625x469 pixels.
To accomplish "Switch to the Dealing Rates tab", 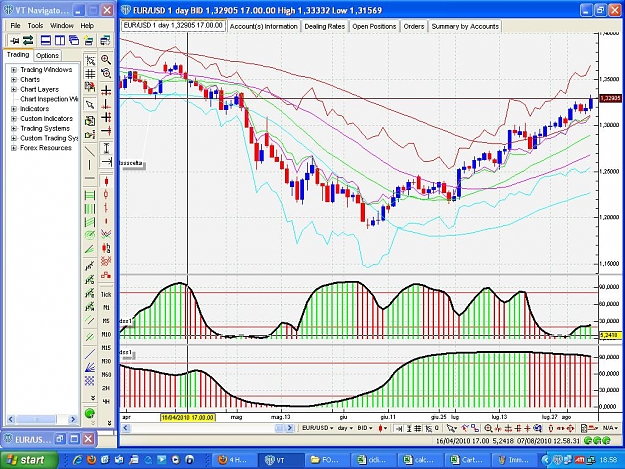I will [324, 26].
